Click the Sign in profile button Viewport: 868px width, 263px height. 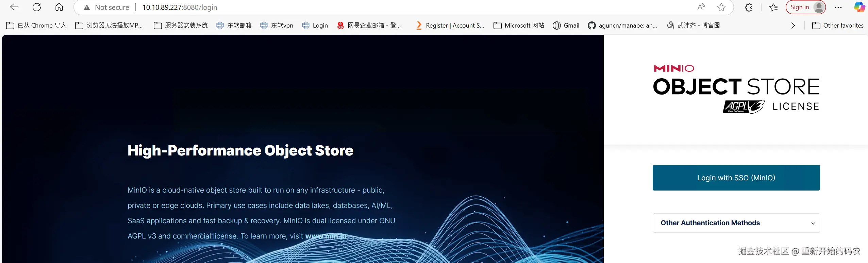[x=806, y=7]
